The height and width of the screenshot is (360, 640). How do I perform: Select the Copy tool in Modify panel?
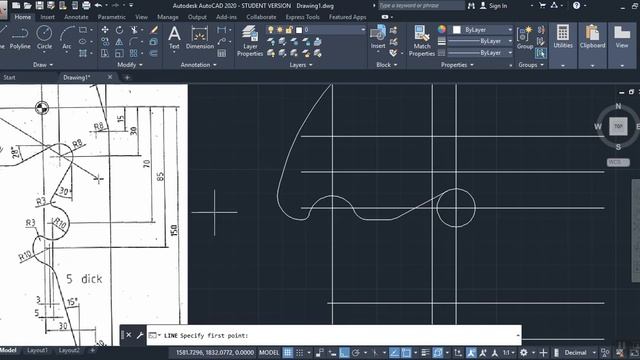(x=105, y=42)
